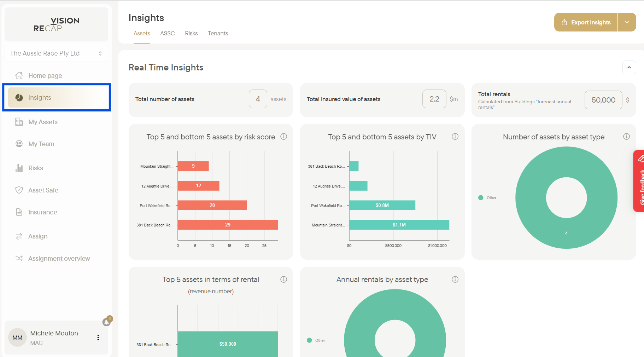The height and width of the screenshot is (357, 644).
Task: Open info icon for Annual rentals chart
Action: (x=455, y=280)
